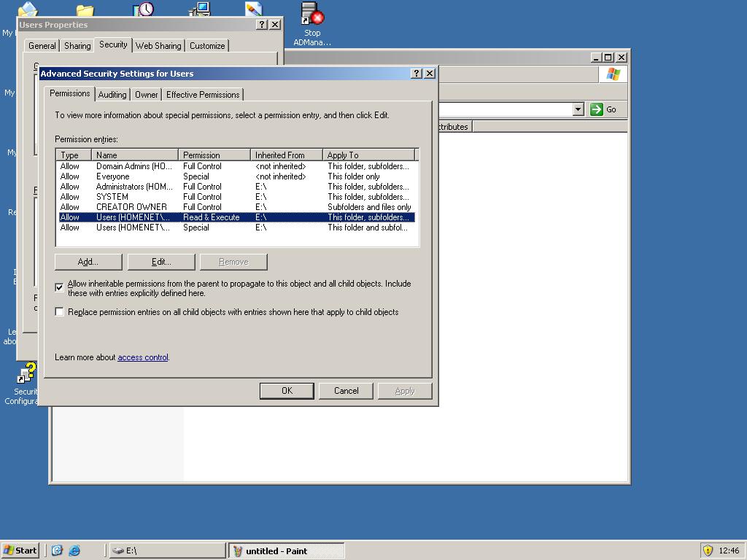747x560 pixels.
Task: Switch to the Auditing tab
Action: pyautogui.click(x=112, y=94)
